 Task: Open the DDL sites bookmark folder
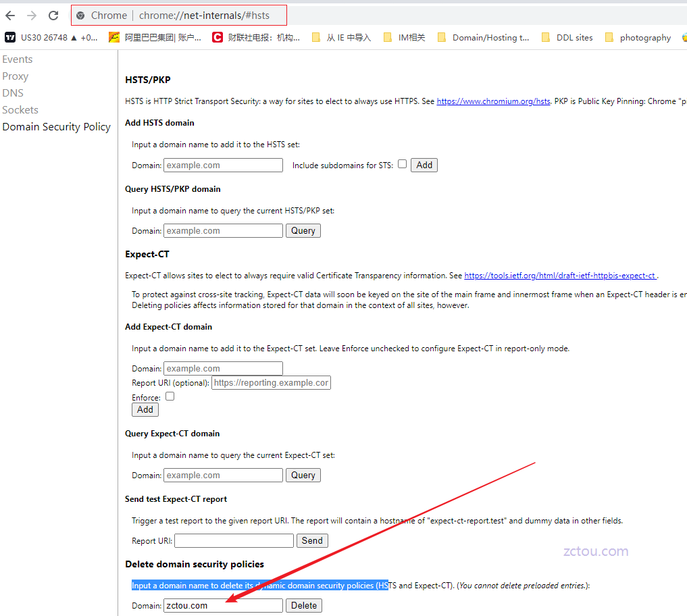coord(566,38)
